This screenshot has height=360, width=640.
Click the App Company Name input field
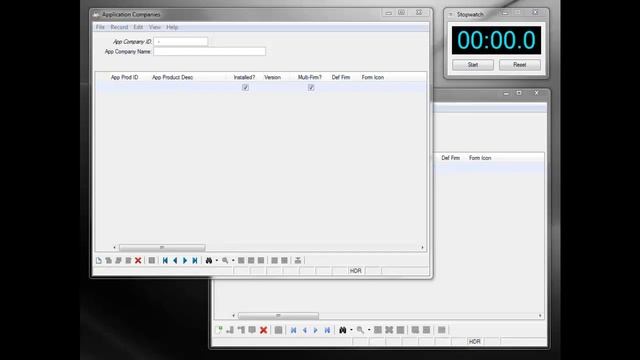click(x=209, y=51)
